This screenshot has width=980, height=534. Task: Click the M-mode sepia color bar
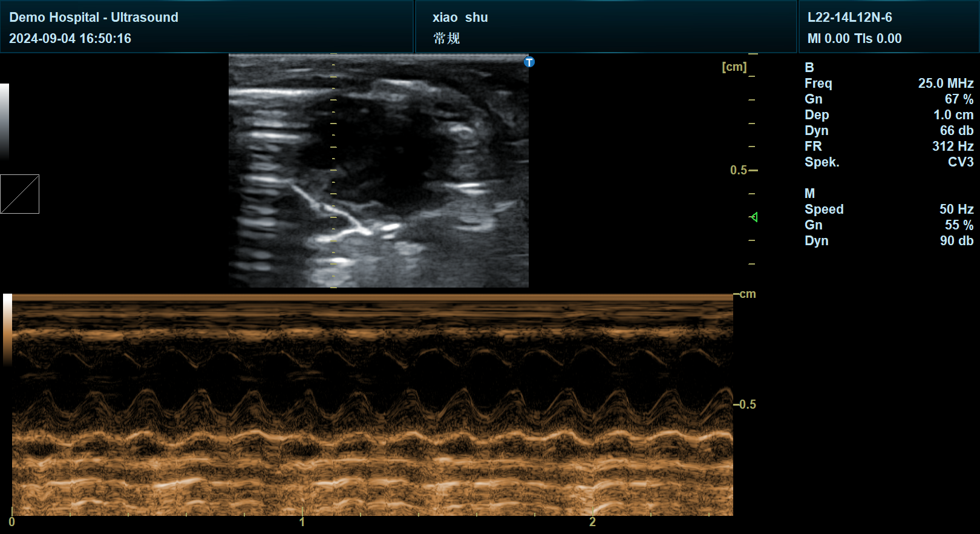point(7,330)
